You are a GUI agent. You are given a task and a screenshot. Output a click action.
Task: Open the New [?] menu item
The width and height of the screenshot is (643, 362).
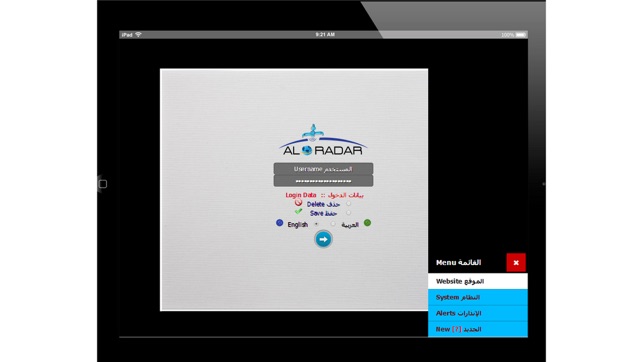(478, 329)
